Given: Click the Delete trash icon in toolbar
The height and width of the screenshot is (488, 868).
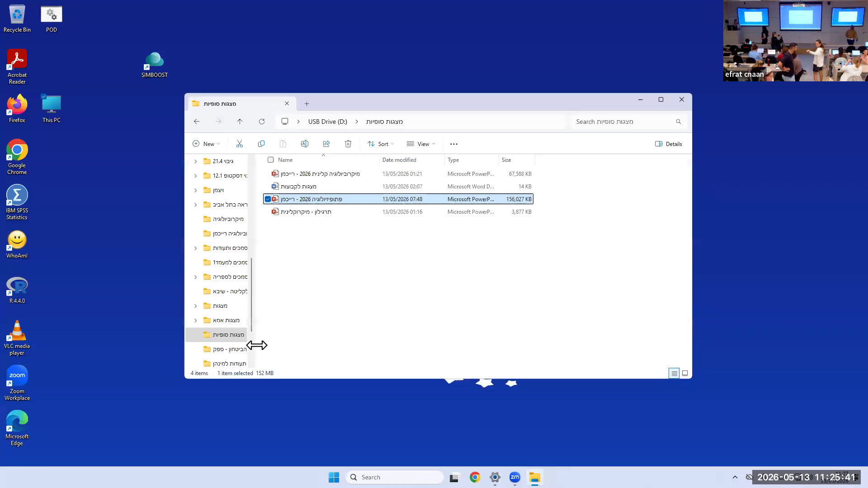Looking at the screenshot, I should point(348,144).
